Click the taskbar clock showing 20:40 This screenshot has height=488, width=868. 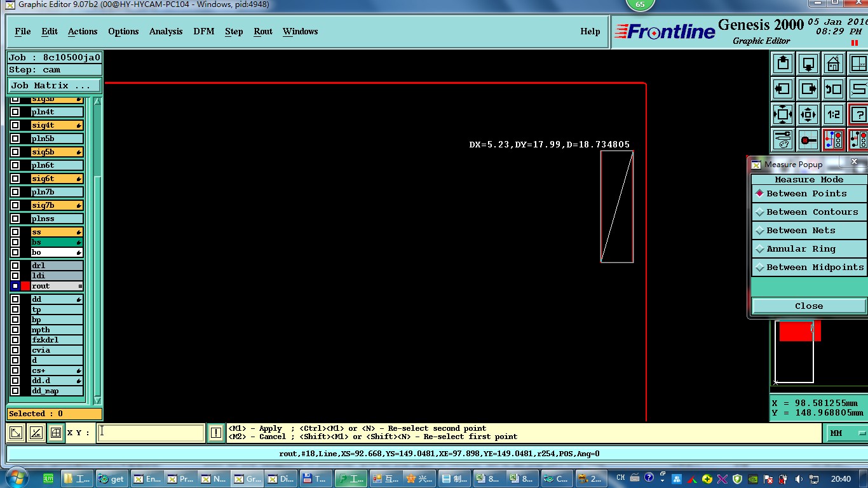841,478
